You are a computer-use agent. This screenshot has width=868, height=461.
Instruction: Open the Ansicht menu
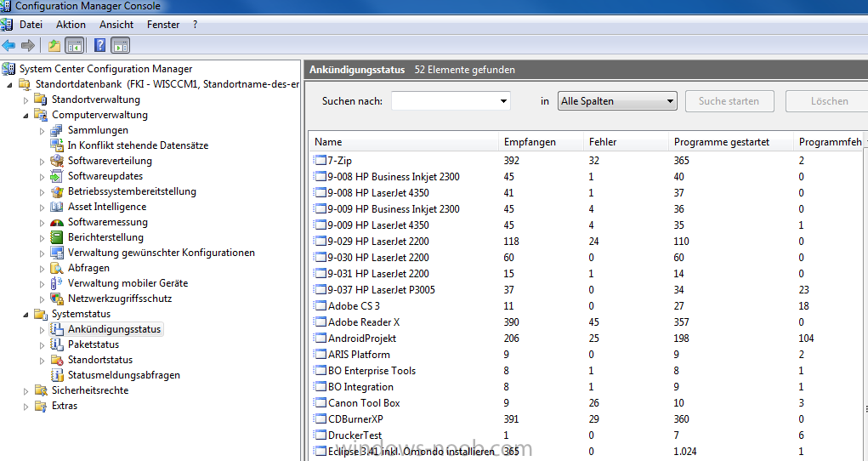click(x=116, y=25)
